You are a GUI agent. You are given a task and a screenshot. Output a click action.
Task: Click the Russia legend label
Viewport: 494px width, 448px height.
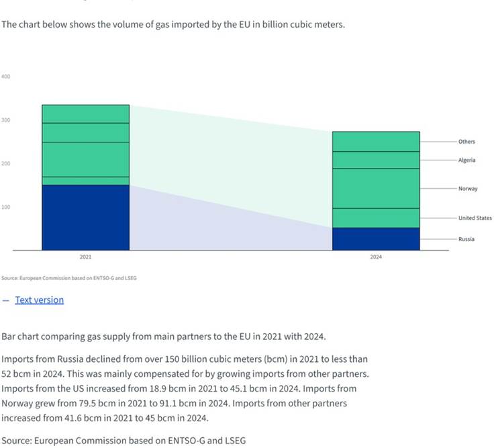466,239
